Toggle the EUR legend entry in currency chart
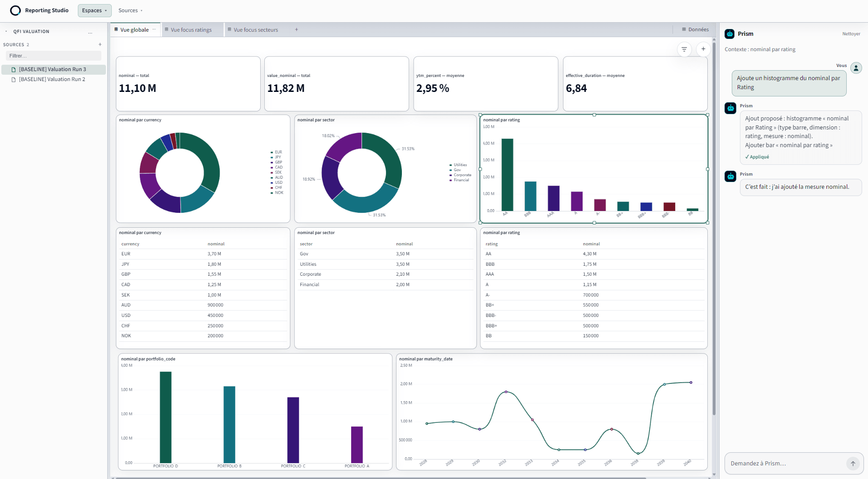This screenshot has width=868, height=479. coord(277,152)
